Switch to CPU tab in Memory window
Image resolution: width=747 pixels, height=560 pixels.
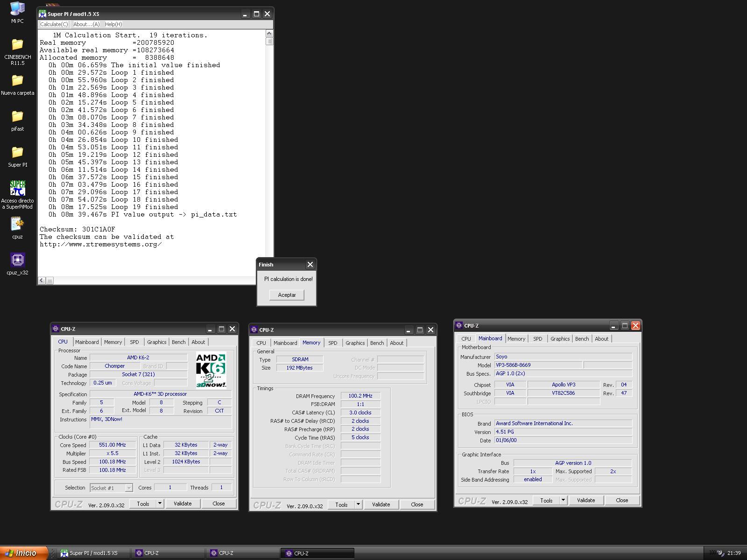pos(261,343)
